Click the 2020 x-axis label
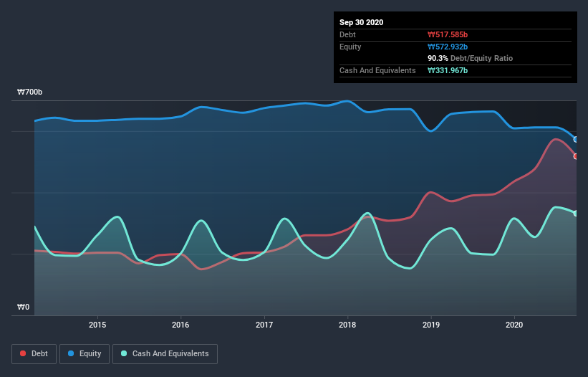 pyautogui.click(x=514, y=325)
